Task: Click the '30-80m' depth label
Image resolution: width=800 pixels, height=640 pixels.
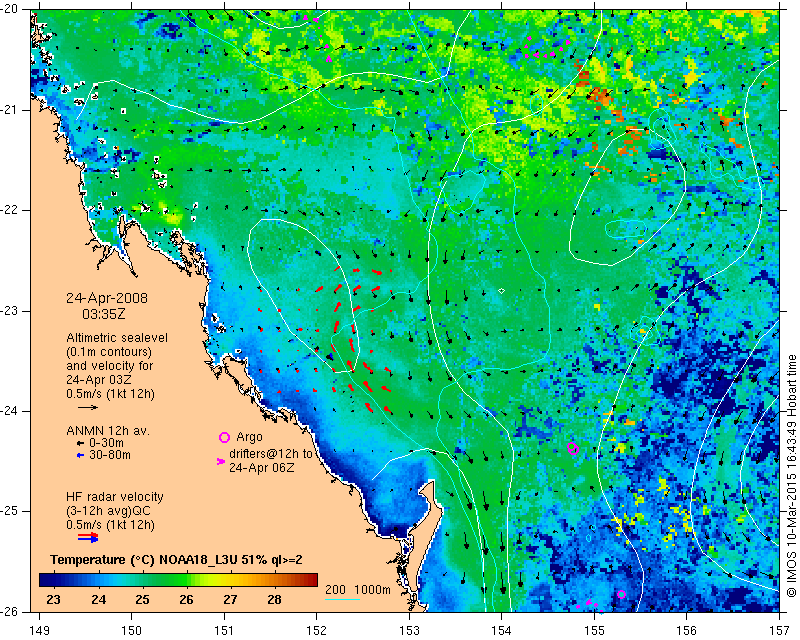Action: tap(110, 455)
